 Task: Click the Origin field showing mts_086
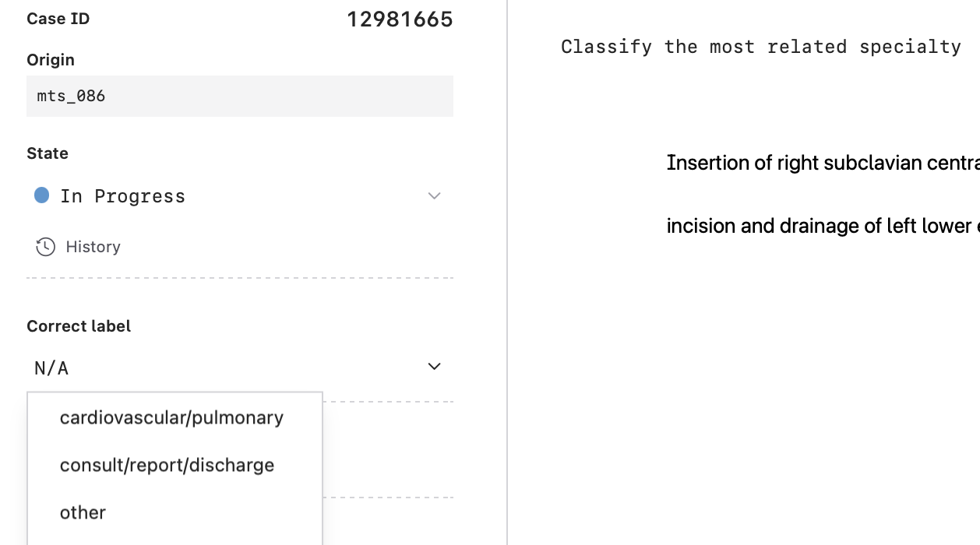[x=239, y=96]
